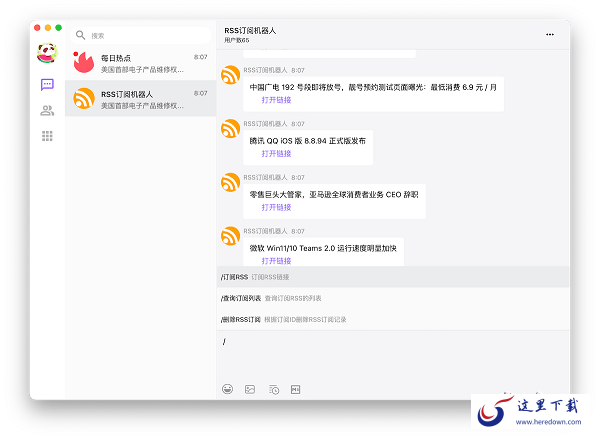Screen dimensions: 600x439
Task: Click RSS avatar beside 腾讯 QQ message
Action: (230, 129)
